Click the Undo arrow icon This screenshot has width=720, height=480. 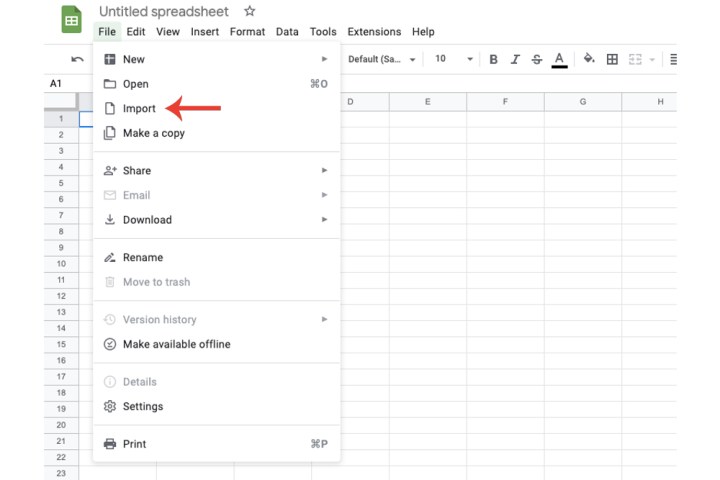(77, 60)
